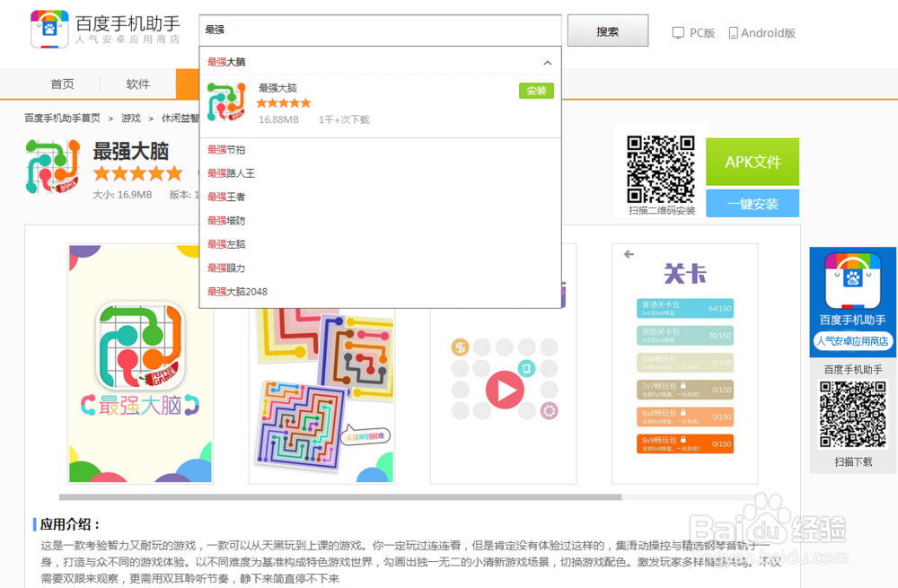Viewport: 898px width, 588px height.
Task: Download the APK文件
Action: pyautogui.click(x=753, y=162)
